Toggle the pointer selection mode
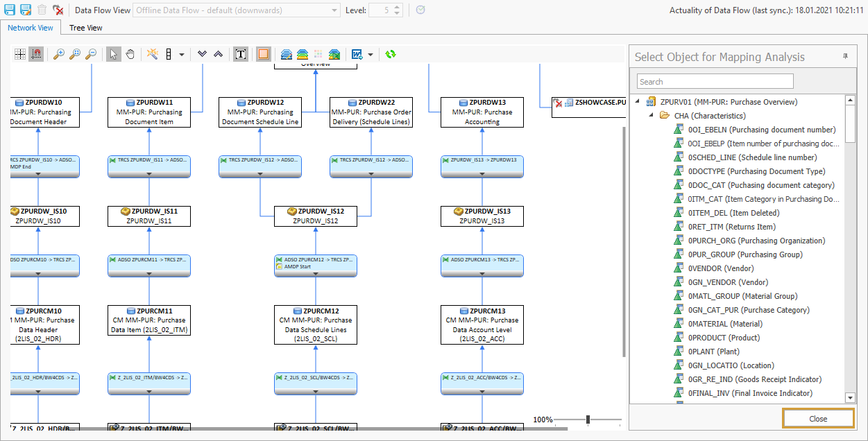The height and width of the screenshot is (441, 868). coord(114,54)
